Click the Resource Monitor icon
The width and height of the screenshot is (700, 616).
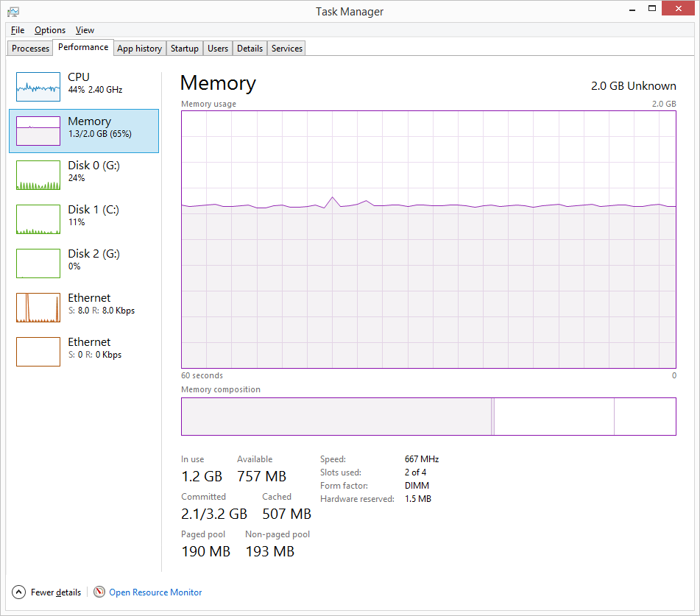pos(99,592)
